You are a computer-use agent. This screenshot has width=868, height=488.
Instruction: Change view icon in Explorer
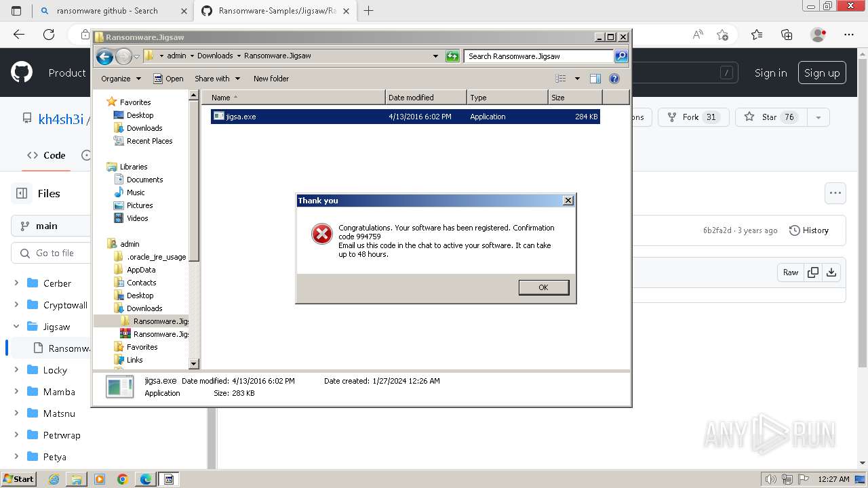pos(561,79)
